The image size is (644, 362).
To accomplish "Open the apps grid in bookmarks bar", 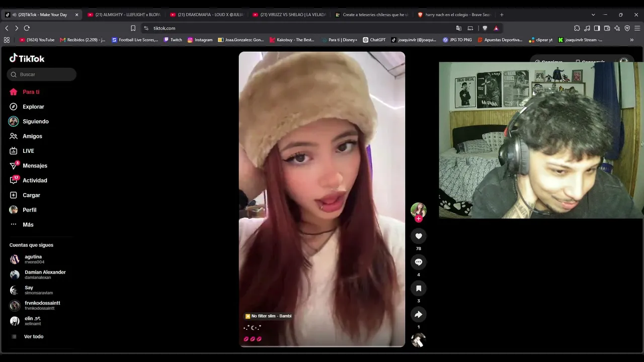I will tap(7, 40).
